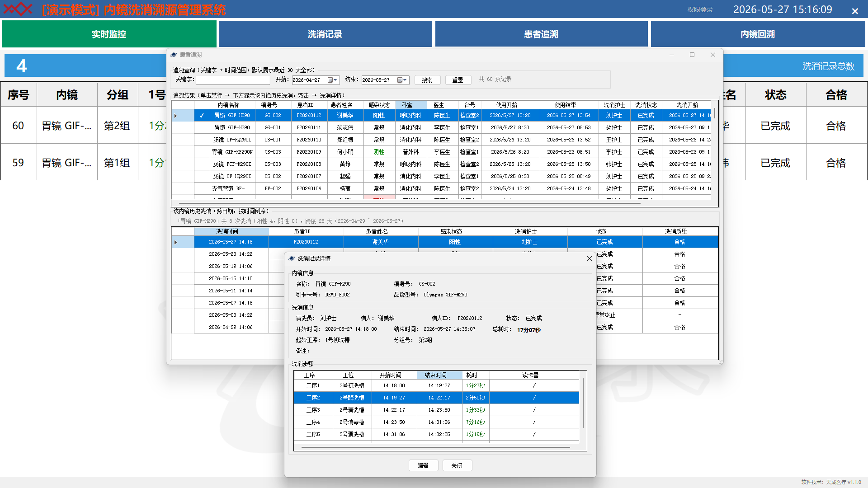Click the 搜索 button
868x488 pixels.
coord(427,80)
